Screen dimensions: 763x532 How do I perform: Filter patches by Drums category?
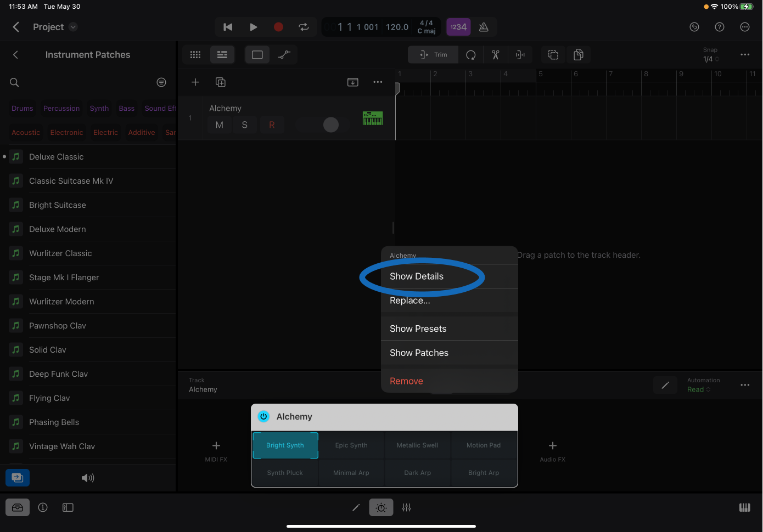23,109
